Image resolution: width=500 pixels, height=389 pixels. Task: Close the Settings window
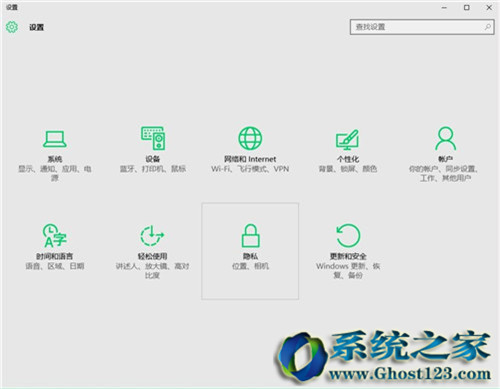[489, 7]
